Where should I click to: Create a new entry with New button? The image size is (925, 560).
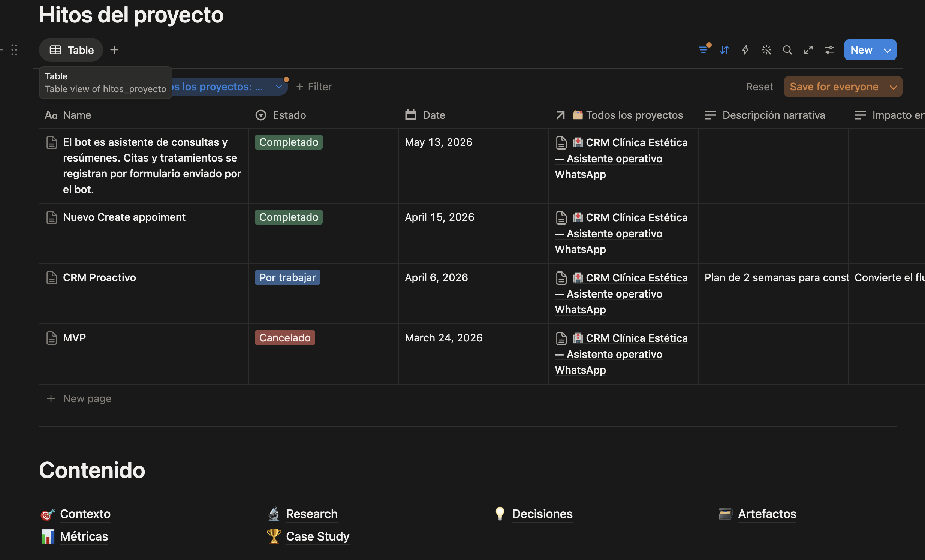click(x=861, y=50)
